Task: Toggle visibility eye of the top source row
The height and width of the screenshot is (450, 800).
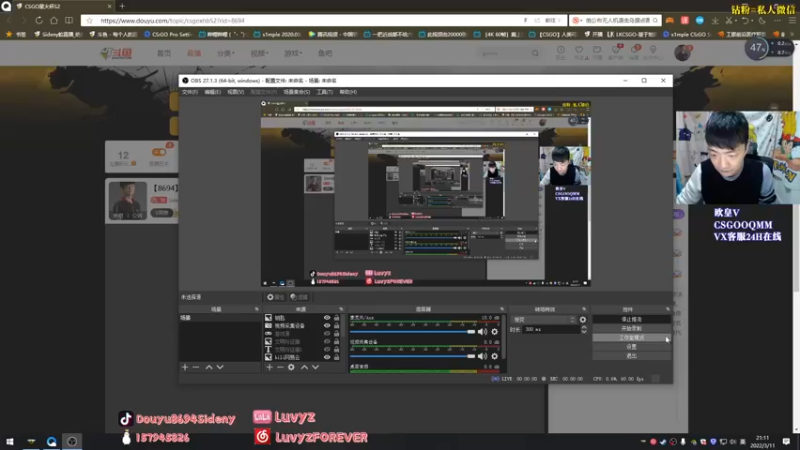Action: 327,318
